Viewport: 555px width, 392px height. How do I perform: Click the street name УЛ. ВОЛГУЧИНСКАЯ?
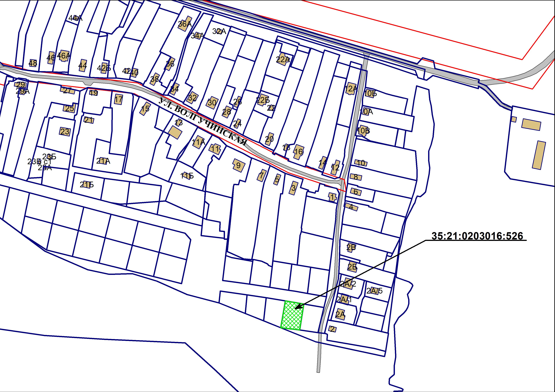pyautogui.click(x=203, y=122)
